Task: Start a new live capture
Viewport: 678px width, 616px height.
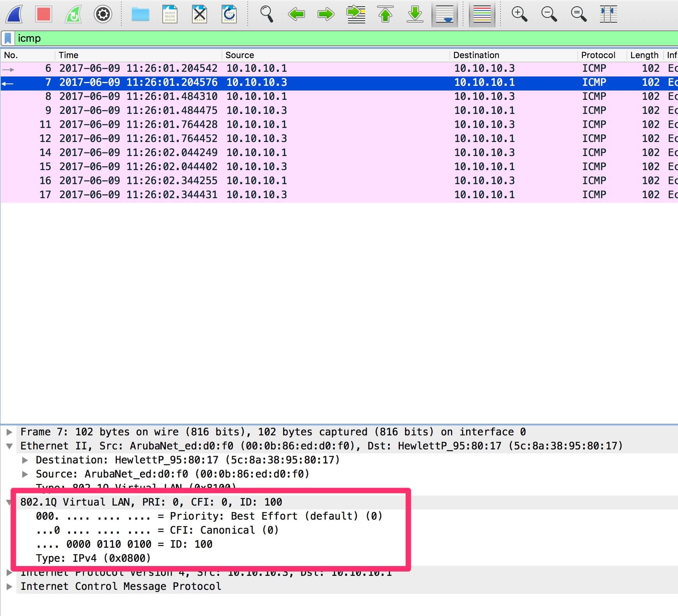Action: (14, 14)
